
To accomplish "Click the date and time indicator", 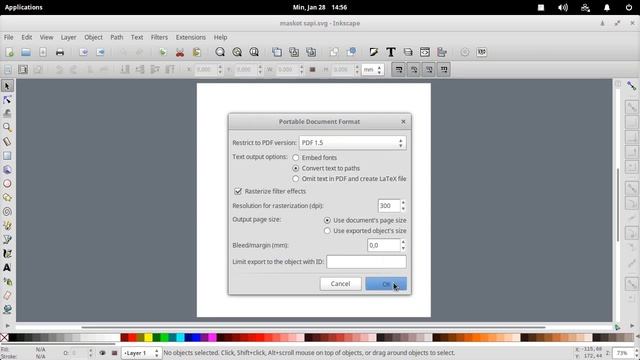I will pyautogui.click(x=320, y=7).
